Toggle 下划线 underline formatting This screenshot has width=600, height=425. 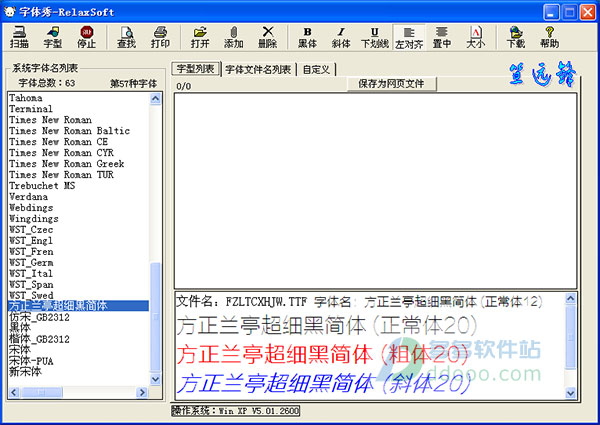coord(375,37)
